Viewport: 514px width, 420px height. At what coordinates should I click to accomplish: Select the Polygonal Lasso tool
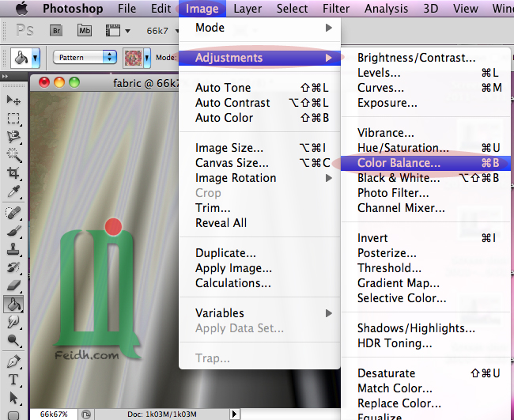[x=13, y=136]
